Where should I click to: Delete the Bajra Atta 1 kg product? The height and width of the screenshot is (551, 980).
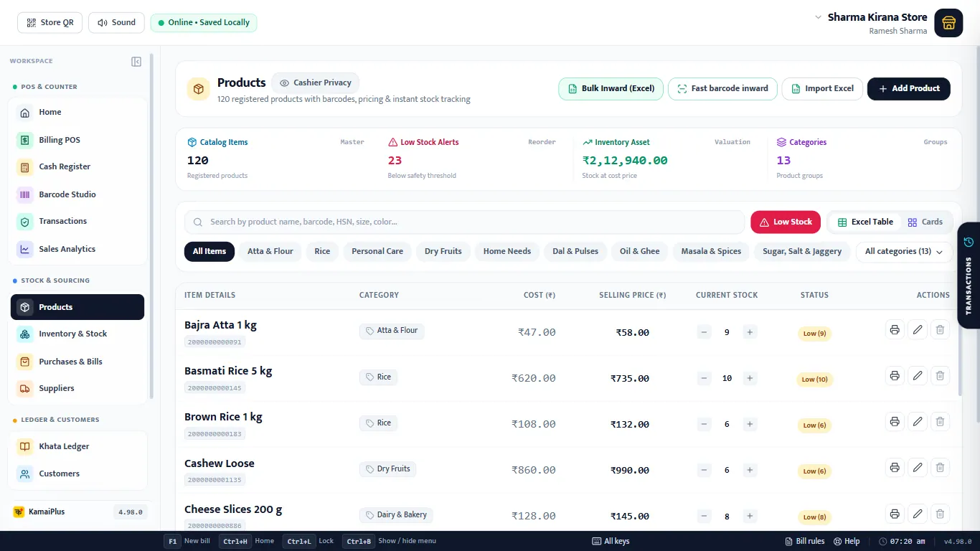940,330
